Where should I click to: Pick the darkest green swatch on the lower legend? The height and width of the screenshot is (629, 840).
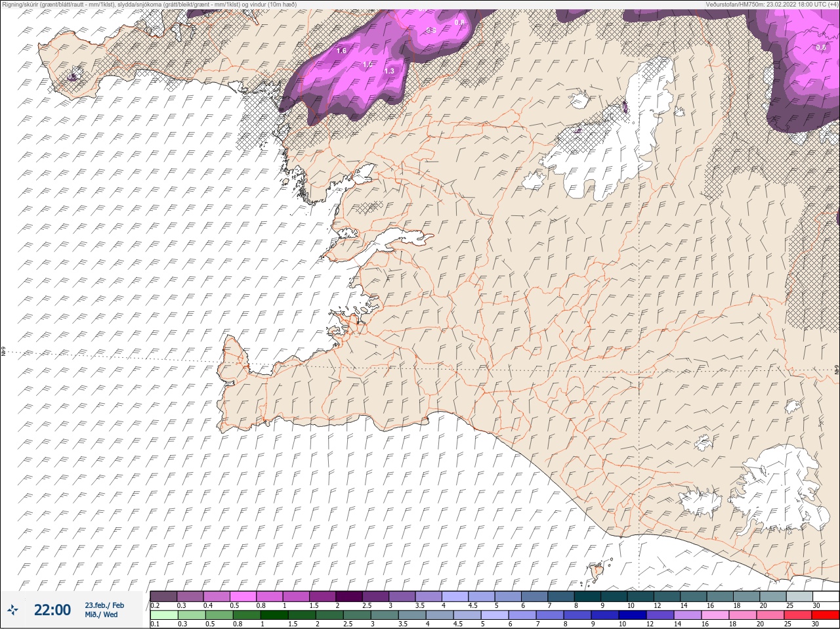[274, 615]
